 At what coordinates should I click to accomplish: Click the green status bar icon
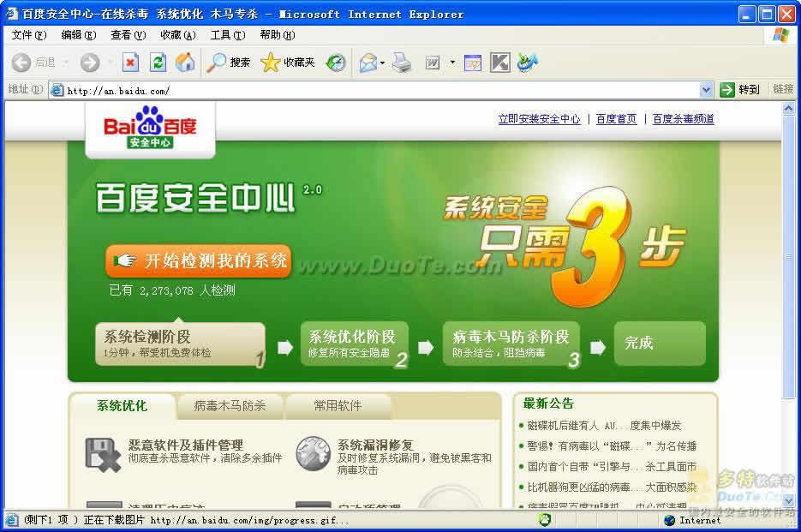[x=545, y=520]
